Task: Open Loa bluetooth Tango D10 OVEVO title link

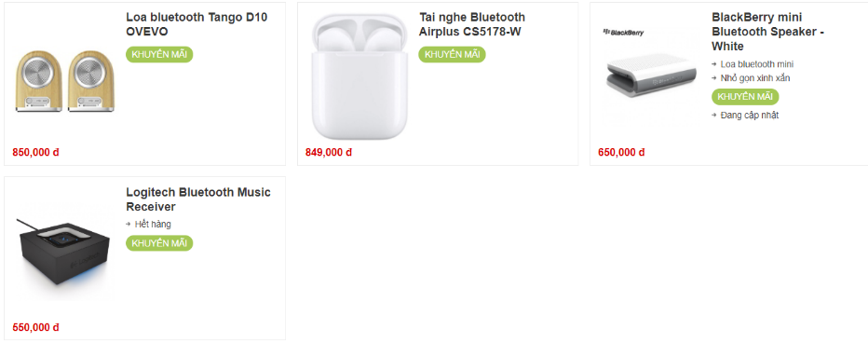Action: tap(197, 24)
